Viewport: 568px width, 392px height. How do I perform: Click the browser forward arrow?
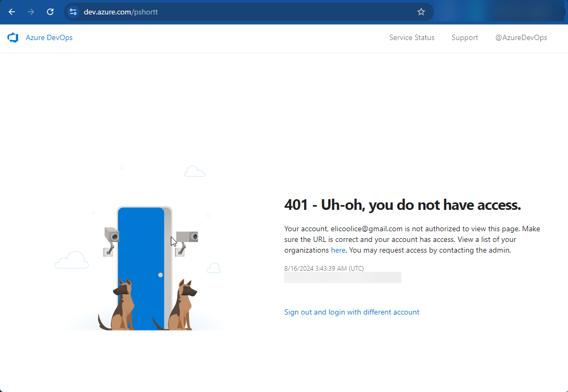(x=31, y=12)
